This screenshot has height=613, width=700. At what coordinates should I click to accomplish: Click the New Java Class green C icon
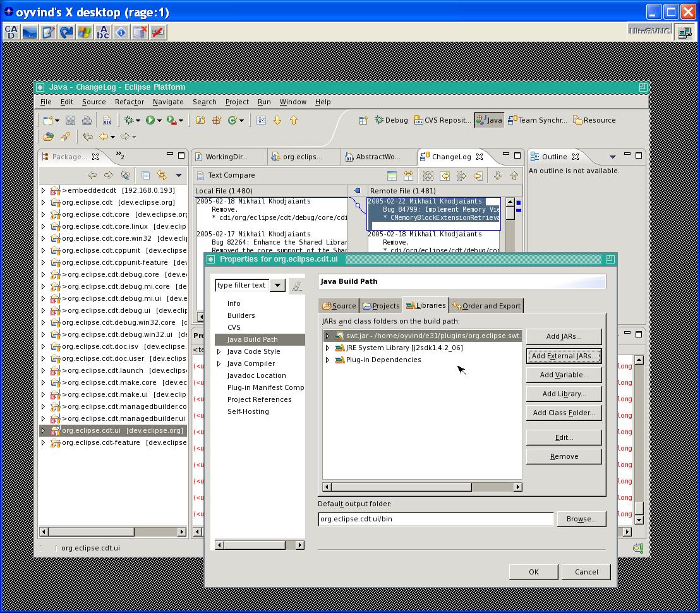[x=232, y=120]
